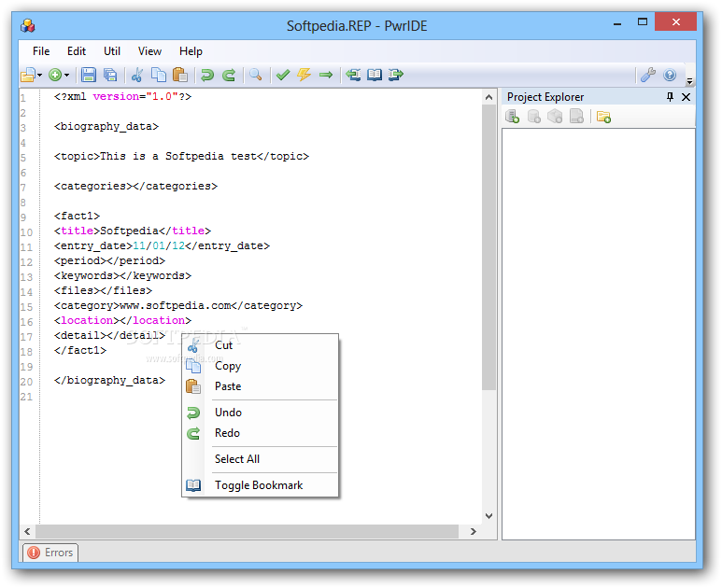Click the Add Folder icon in Project Explorer
The image size is (722, 588).
point(603,117)
